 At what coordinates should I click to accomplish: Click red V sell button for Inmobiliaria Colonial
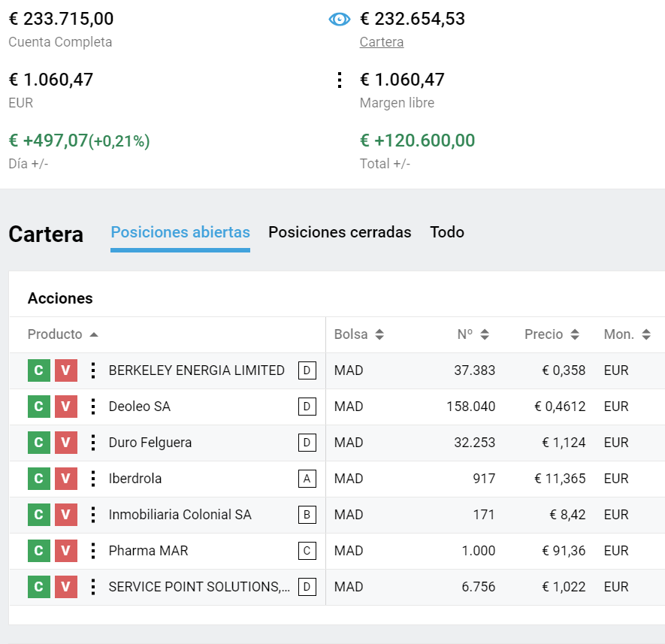pos(65,515)
